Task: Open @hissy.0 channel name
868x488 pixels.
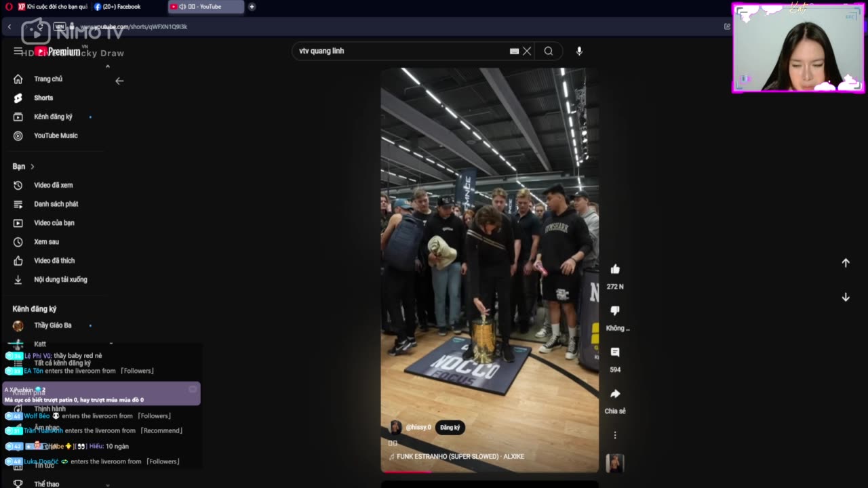Action: click(x=418, y=428)
